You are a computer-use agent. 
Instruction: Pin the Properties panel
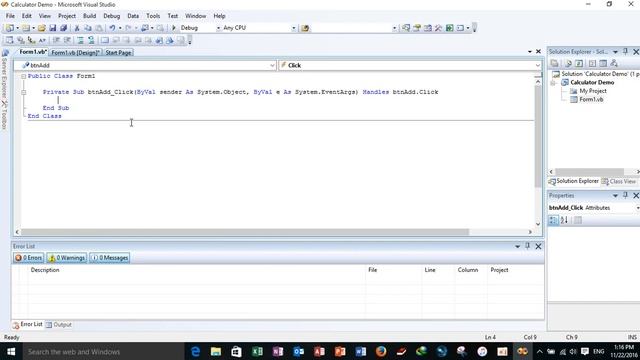click(x=625, y=196)
